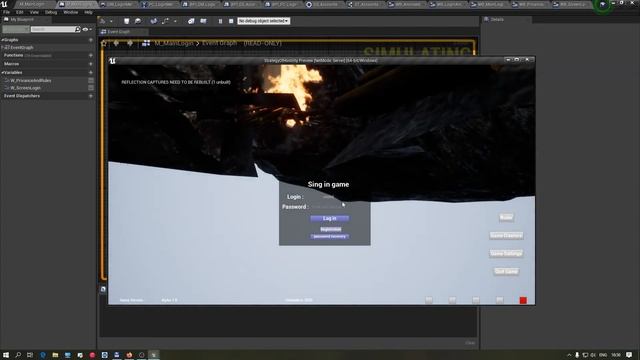This screenshot has height=360, width=640.
Task: Open the File menu
Action: pos(7,12)
